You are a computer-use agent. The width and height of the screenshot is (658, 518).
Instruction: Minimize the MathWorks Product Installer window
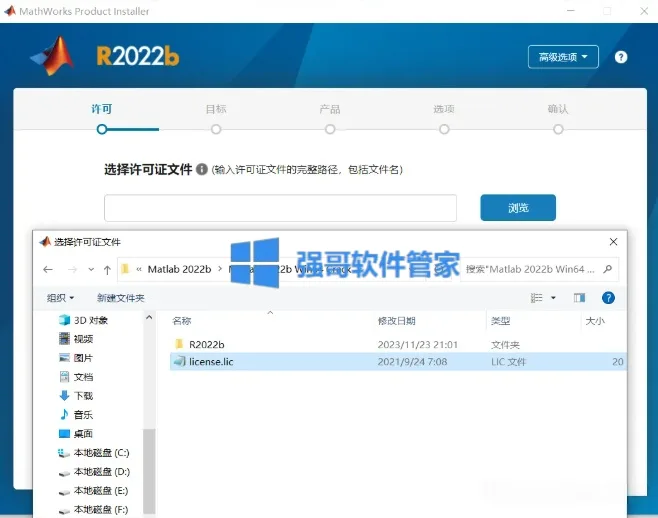[571, 11]
